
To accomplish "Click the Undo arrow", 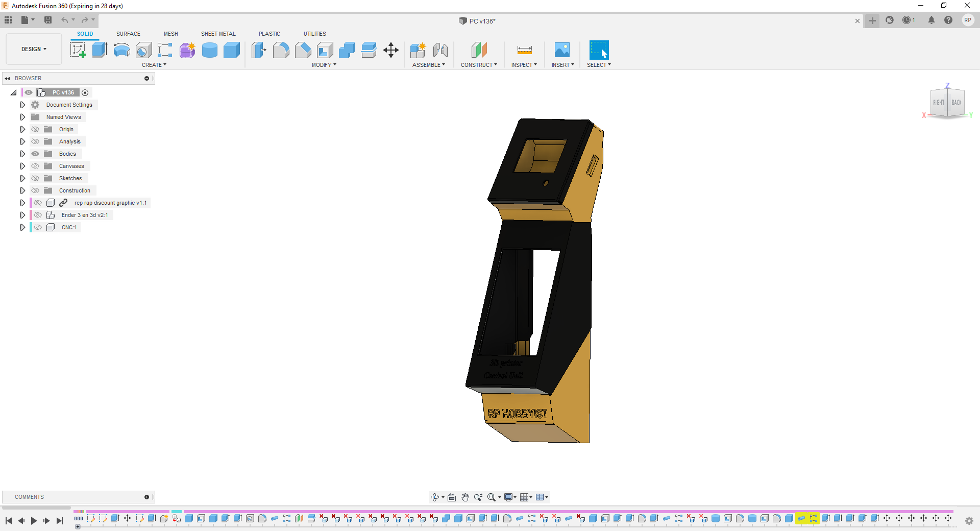I will (65, 20).
